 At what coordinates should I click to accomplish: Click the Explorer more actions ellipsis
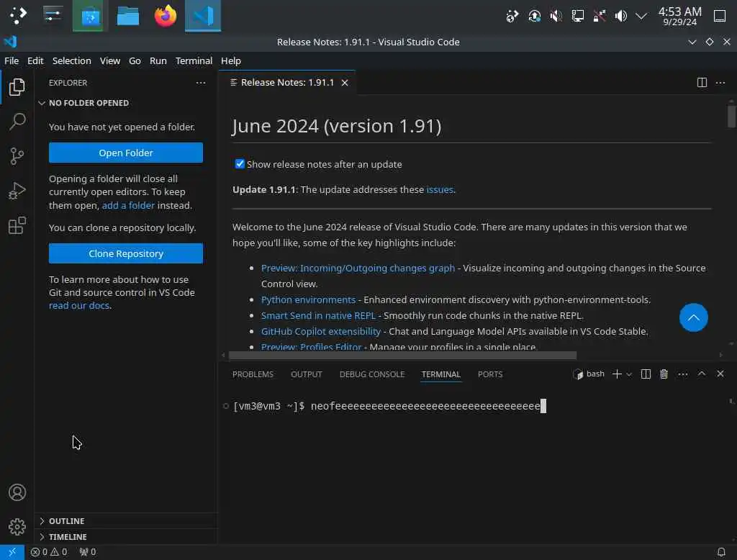pos(201,83)
